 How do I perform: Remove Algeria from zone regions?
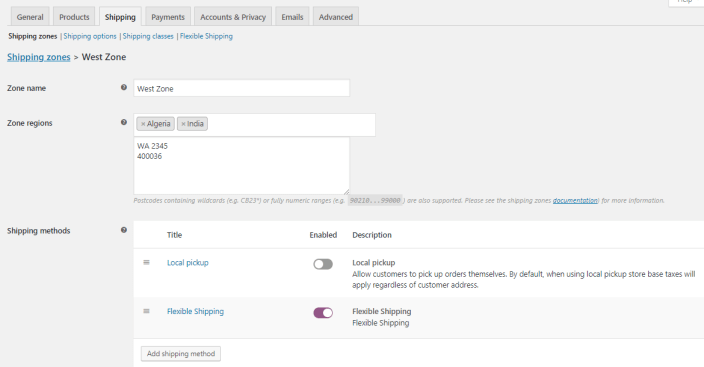click(x=143, y=124)
